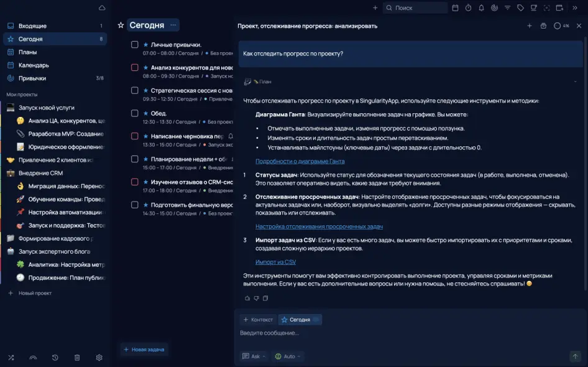Click the notifications bell icon
Image resolution: width=588 pixels, height=367 pixels.
481,8
